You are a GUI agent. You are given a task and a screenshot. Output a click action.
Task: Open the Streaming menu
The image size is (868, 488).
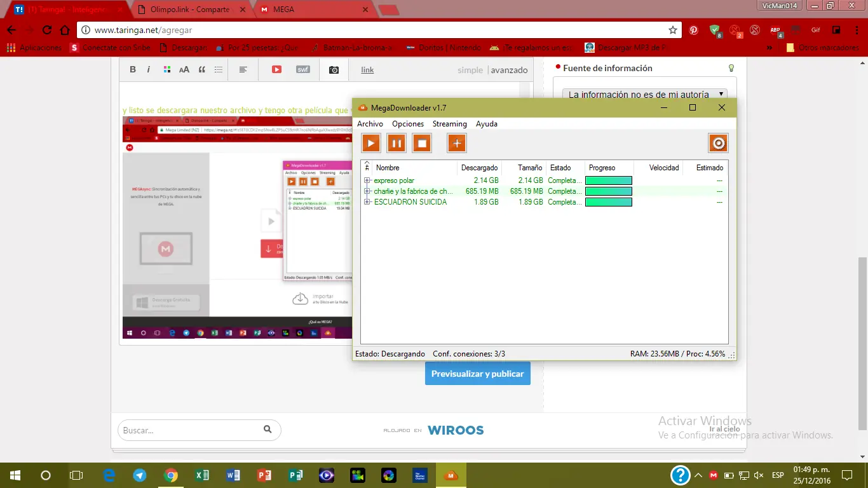[x=450, y=124]
